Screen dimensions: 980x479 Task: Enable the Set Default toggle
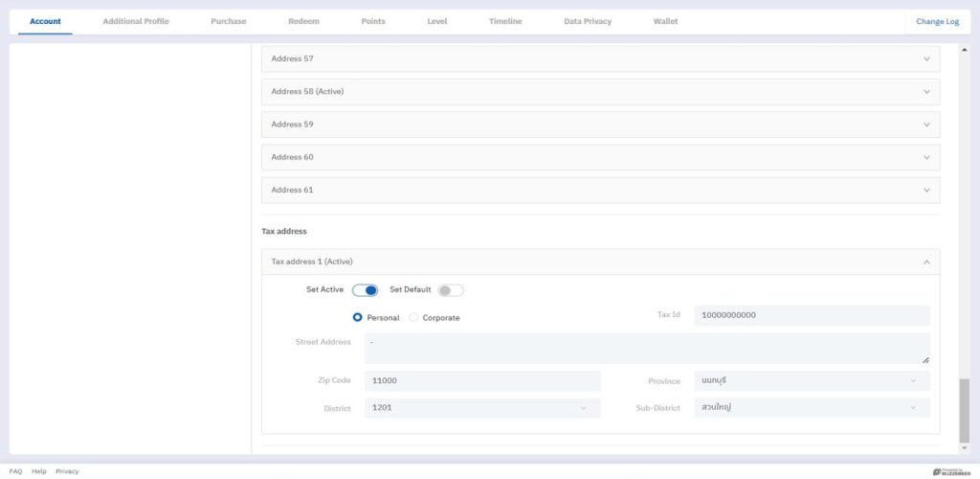click(x=451, y=290)
